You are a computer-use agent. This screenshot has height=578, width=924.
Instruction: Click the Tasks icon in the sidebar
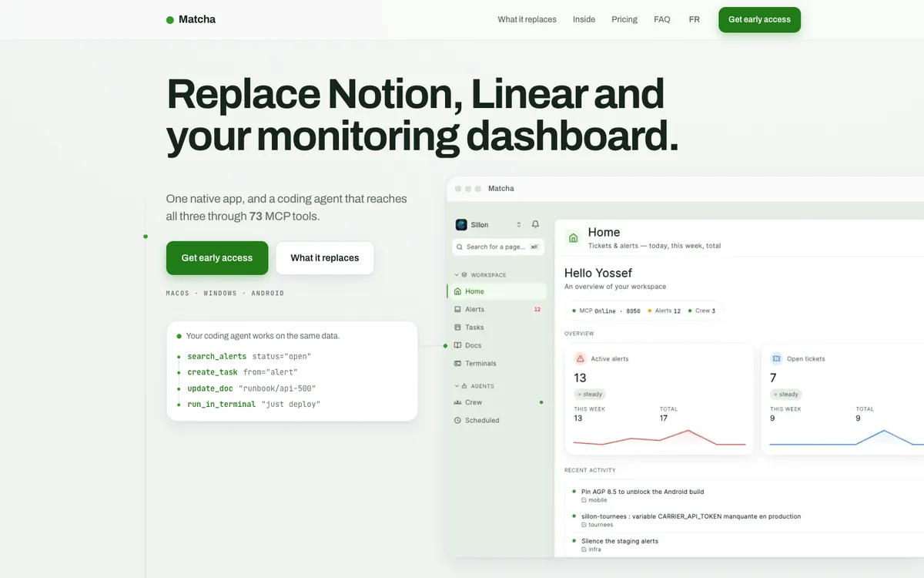click(x=457, y=328)
